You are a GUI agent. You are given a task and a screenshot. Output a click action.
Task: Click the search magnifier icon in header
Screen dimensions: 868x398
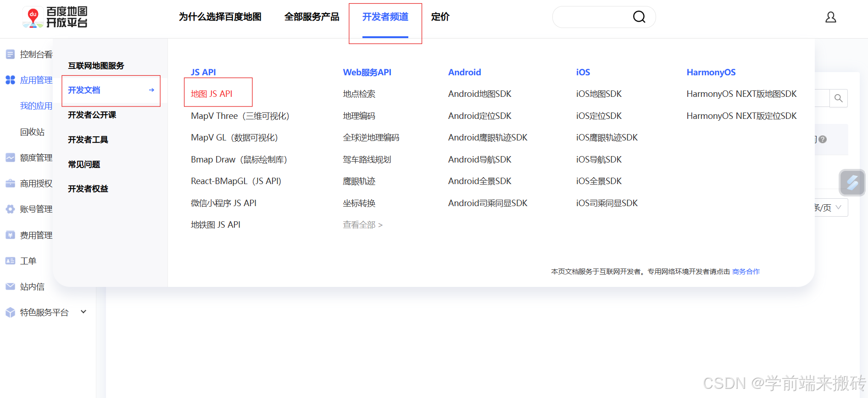click(639, 17)
